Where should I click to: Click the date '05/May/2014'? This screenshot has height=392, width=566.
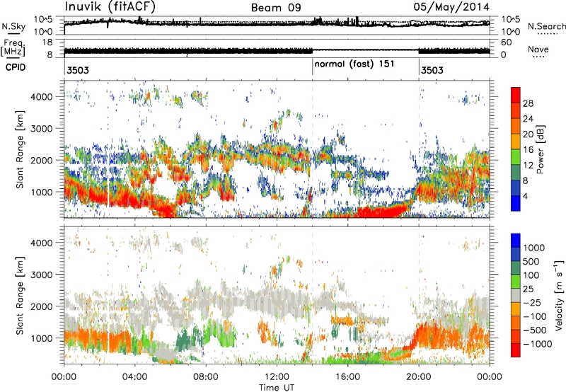coord(451,7)
